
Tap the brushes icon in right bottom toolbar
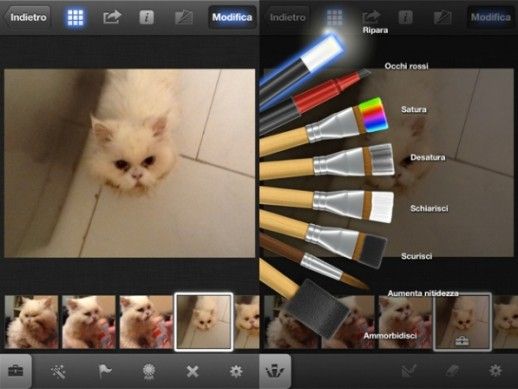pyautogui.click(x=274, y=371)
